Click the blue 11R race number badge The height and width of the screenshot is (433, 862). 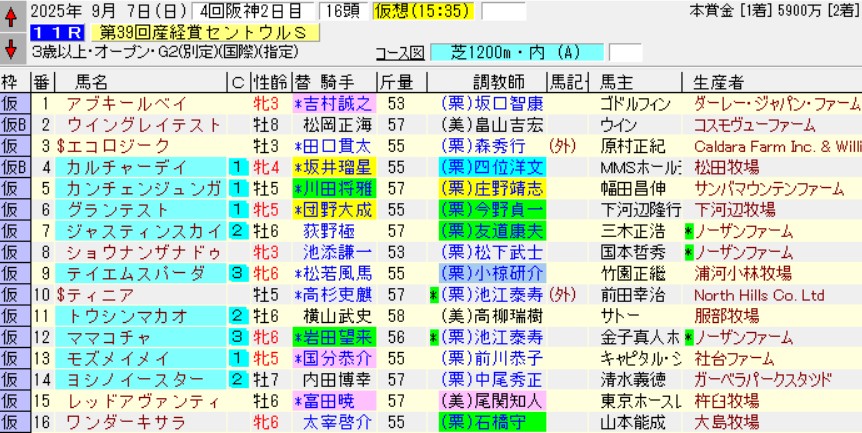click(47, 32)
